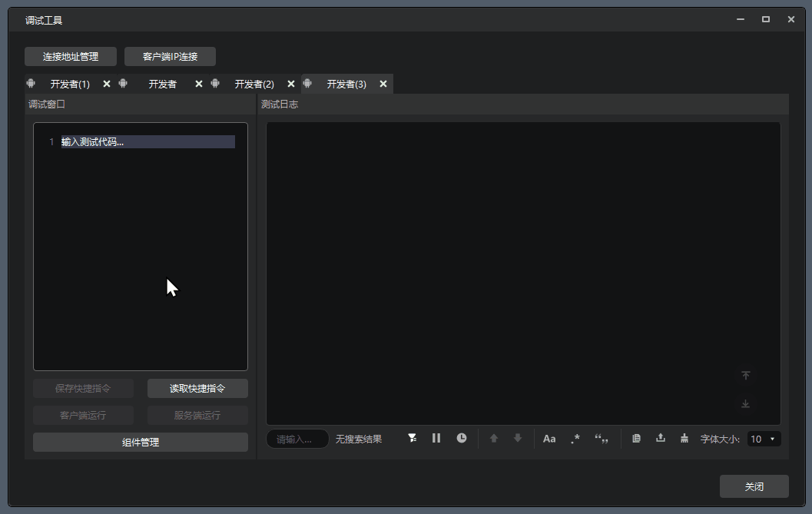Toggle whole-word match quotes icon

pos(602,439)
